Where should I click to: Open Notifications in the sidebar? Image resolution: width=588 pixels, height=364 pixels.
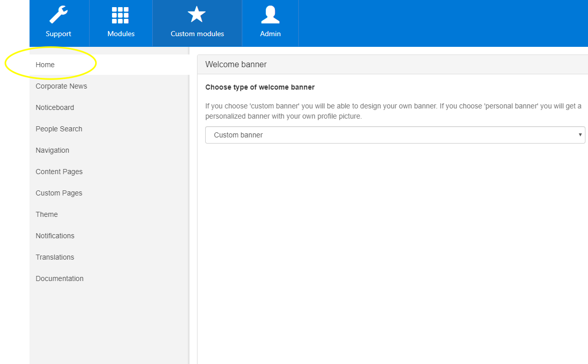[55, 236]
